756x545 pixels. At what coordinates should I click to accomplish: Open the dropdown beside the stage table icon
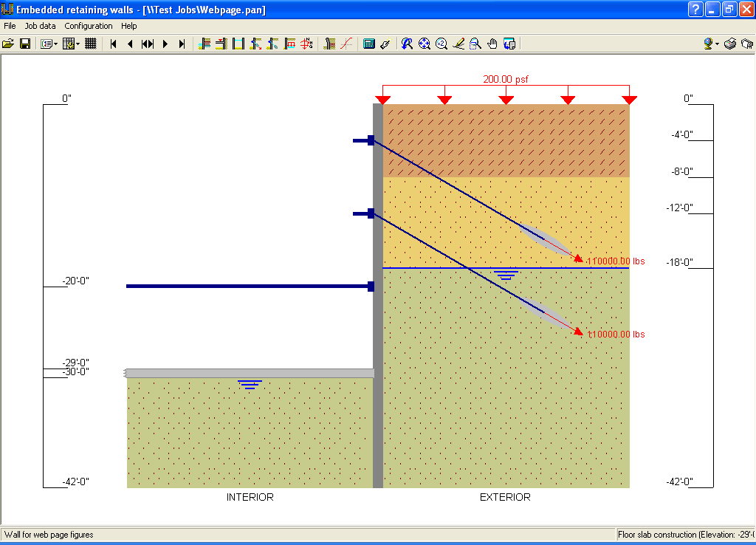click(x=77, y=44)
